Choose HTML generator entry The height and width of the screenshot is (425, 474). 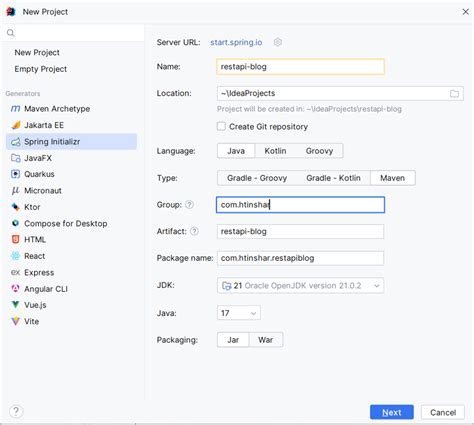pos(71,240)
